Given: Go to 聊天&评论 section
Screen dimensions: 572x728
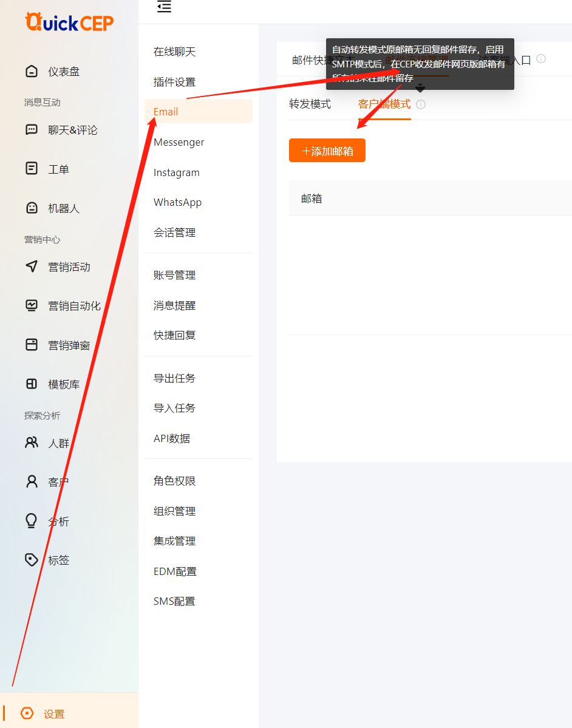Looking at the screenshot, I should [73, 130].
